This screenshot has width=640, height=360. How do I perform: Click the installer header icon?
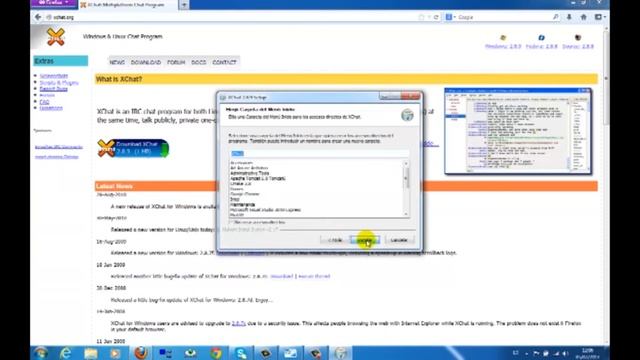coord(407,115)
